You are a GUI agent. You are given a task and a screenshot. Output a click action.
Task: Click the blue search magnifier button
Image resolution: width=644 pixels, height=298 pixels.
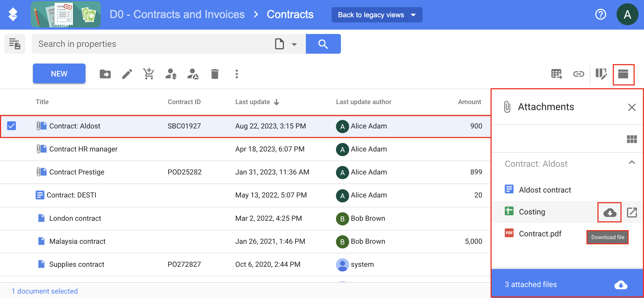tap(323, 44)
